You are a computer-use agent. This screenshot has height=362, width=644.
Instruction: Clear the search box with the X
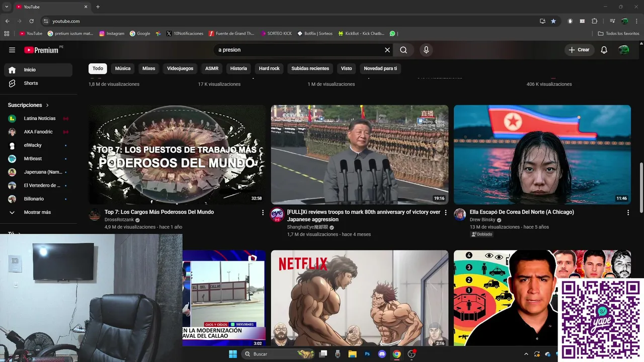[x=387, y=50]
